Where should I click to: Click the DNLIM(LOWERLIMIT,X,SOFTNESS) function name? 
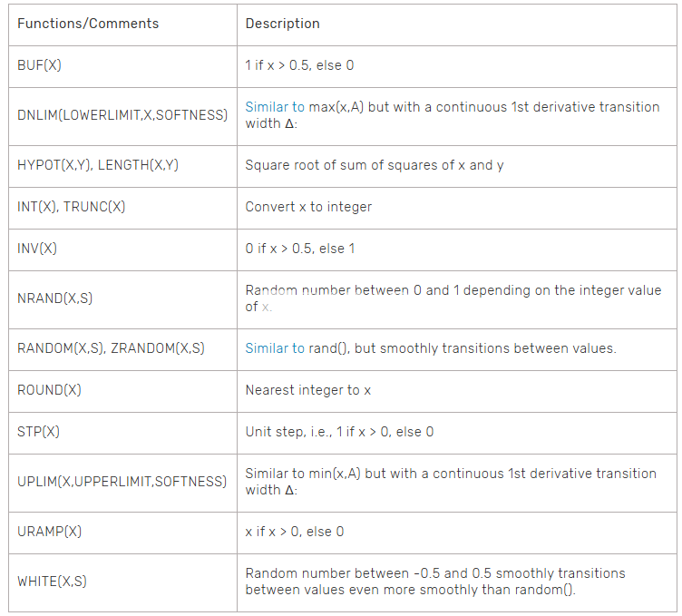click(x=122, y=115)
